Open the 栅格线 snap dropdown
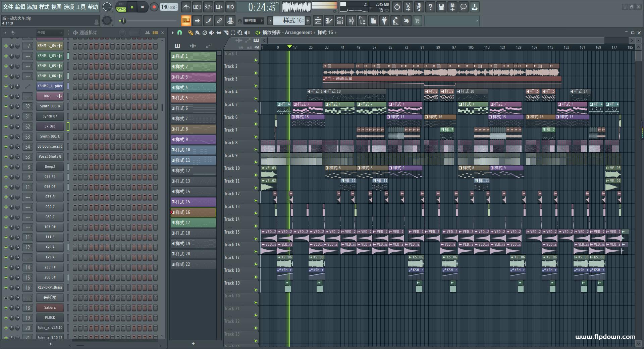The image size is (644, 349). [254, 21]
